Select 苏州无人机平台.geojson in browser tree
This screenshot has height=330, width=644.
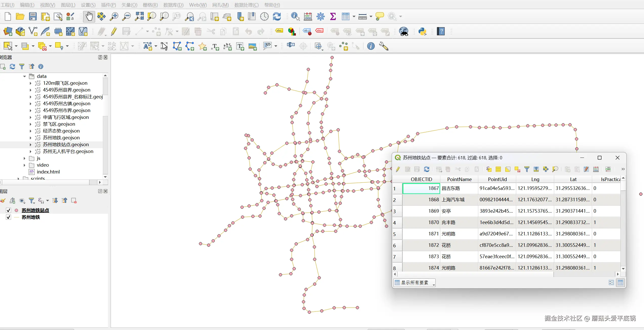68,151
